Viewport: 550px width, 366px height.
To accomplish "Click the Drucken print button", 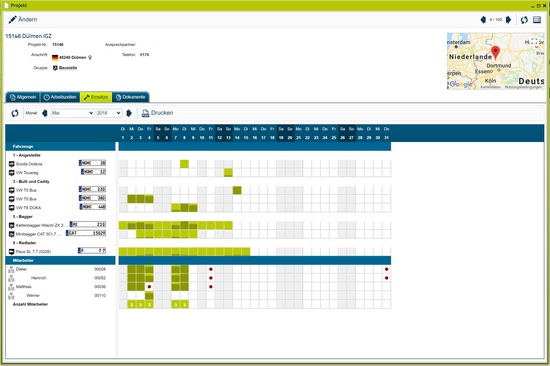I will click(x=157, y=113).
